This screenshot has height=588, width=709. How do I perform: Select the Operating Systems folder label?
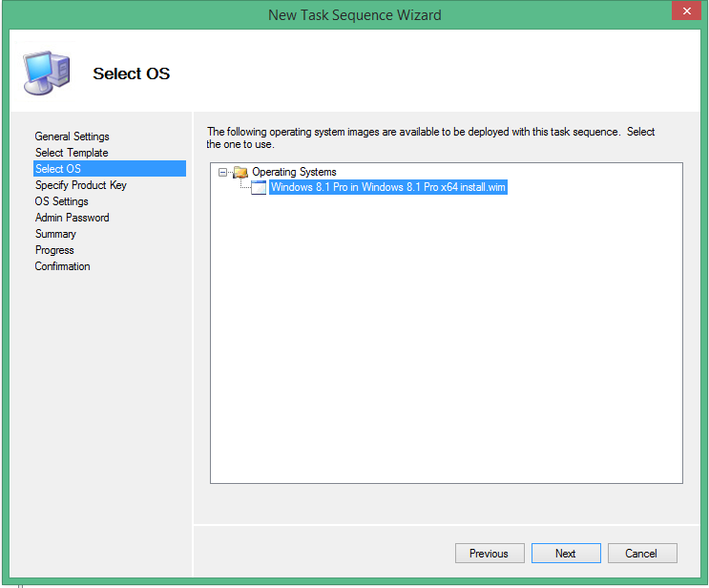click(x=294, y=172)
